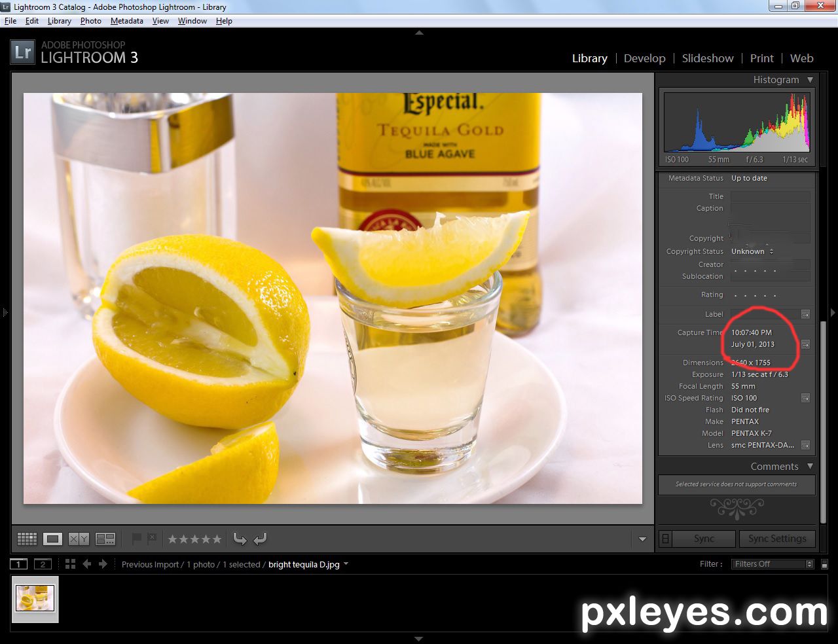Switch to the Print module
Viewport: 838px width, 644px height.
761,58
